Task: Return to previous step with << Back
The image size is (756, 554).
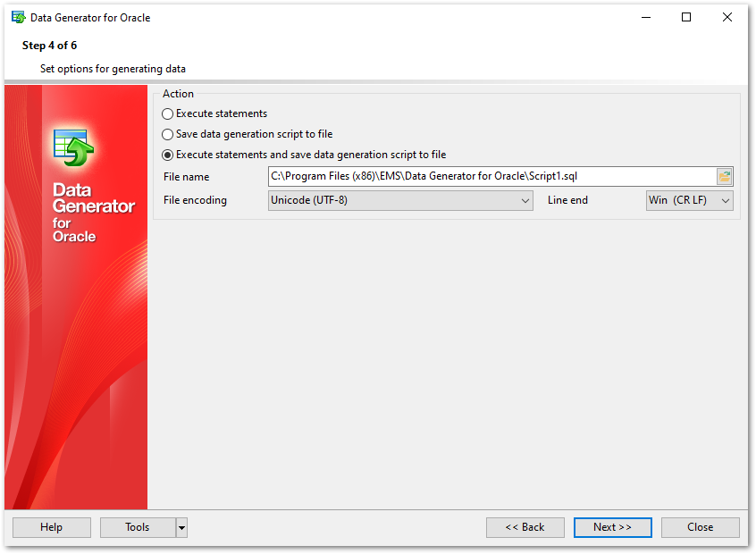Action: (525, 528)
